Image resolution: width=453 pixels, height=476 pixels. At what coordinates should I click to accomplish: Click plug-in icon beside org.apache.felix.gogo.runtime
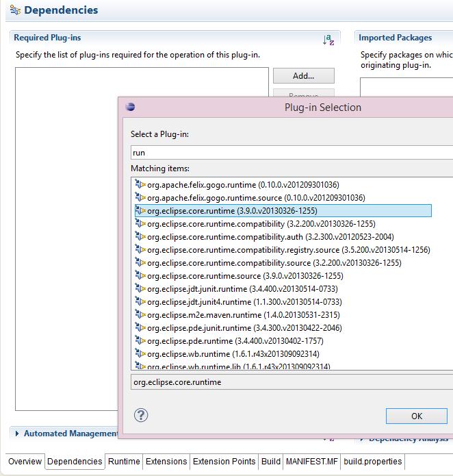[140, 184]
